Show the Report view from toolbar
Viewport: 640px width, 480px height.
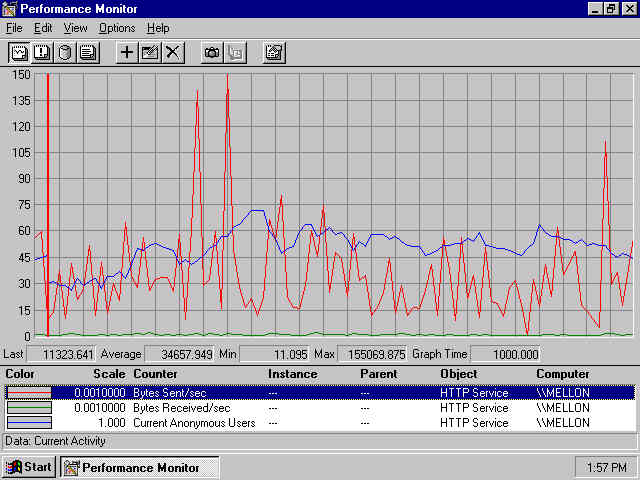(88, 52)
